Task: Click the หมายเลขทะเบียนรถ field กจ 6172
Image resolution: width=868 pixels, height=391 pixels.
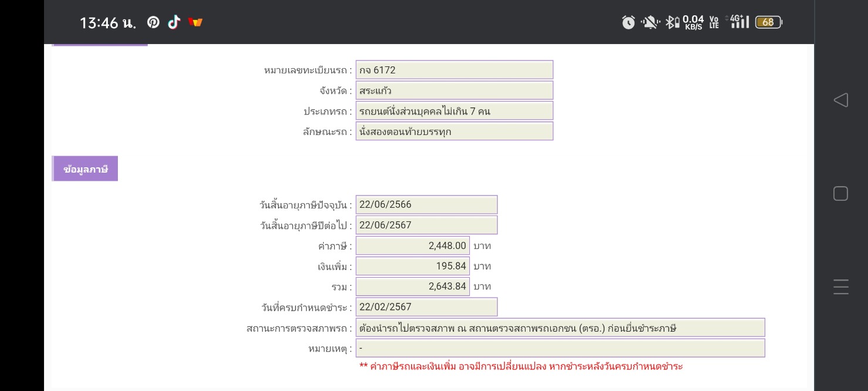Action: [455, 70]
